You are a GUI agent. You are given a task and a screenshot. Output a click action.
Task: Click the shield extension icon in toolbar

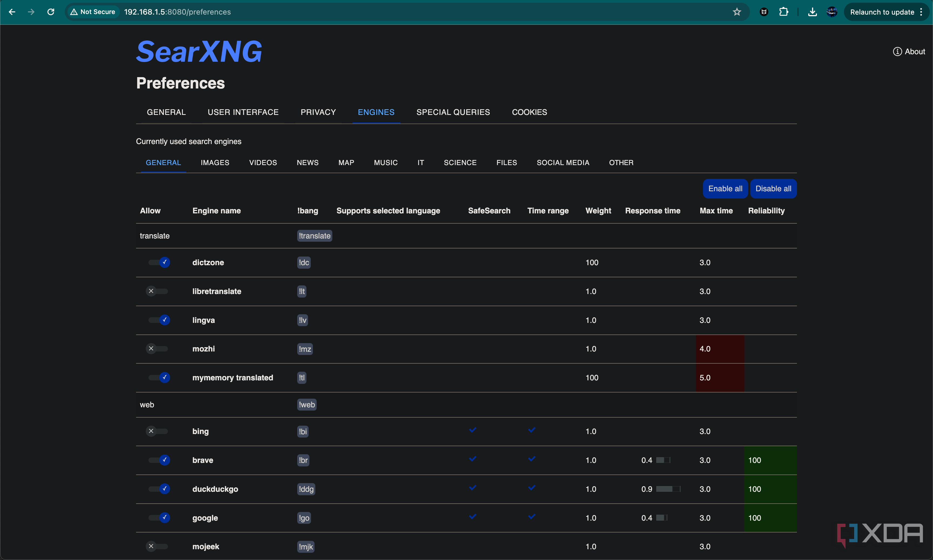click(764, 12)
